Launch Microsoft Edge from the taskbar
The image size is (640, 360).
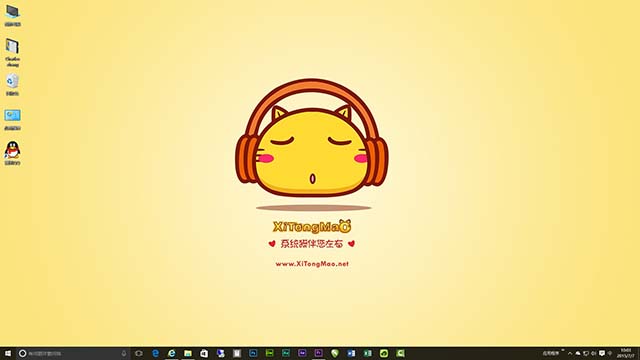click(x=156, y=353)
